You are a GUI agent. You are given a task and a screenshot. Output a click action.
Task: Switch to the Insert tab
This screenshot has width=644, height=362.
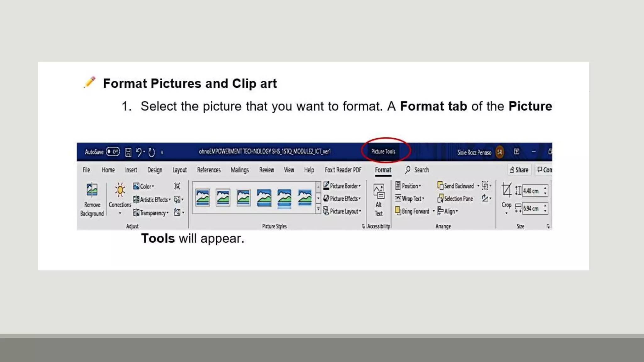click(131, 170)
